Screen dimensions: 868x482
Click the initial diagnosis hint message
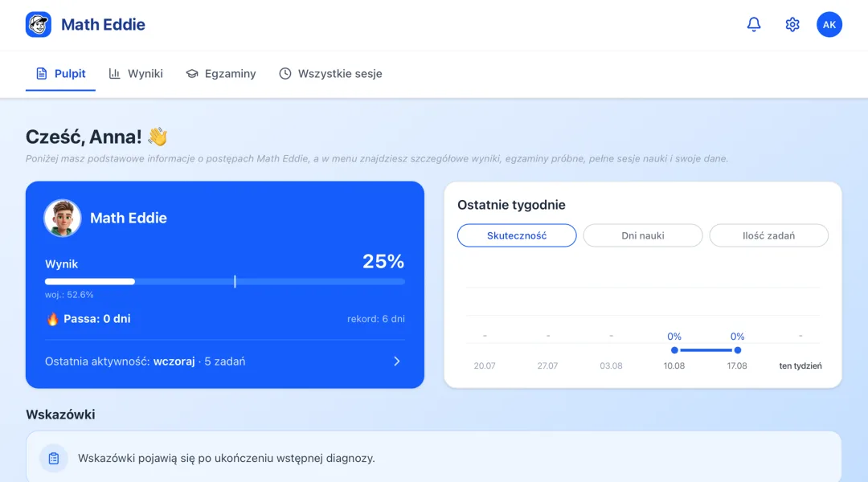point(227,458)
